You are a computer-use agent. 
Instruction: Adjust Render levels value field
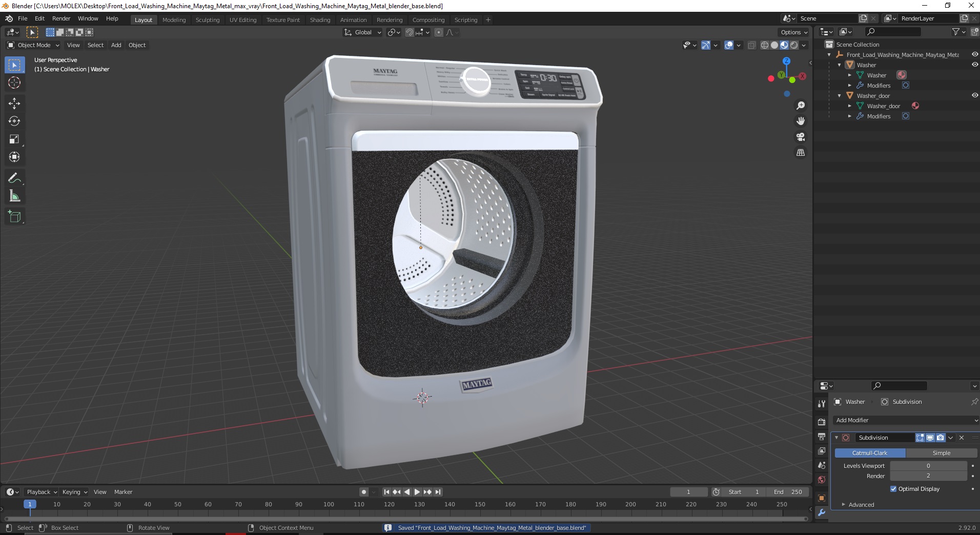pyautogui.click(x=928, y=476)
